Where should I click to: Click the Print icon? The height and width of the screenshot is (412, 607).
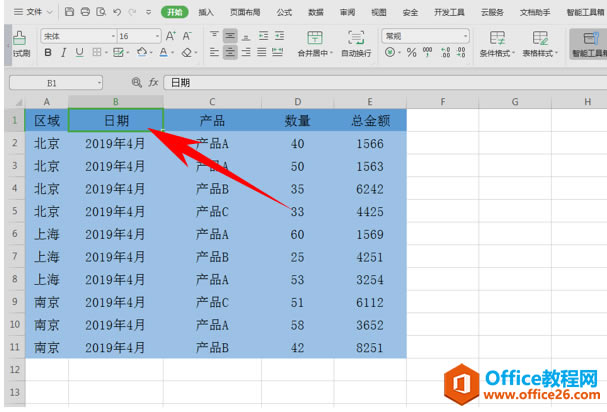[85, 12]
